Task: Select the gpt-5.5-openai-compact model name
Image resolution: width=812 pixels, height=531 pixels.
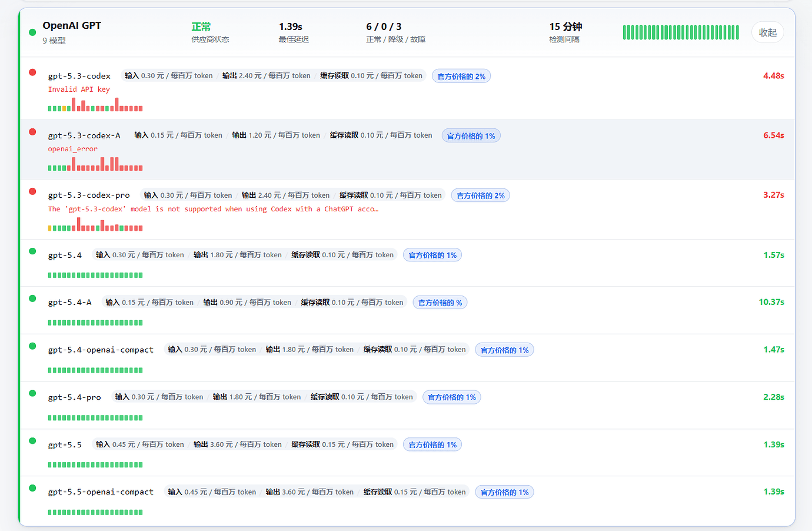Action: pos(101,492)
